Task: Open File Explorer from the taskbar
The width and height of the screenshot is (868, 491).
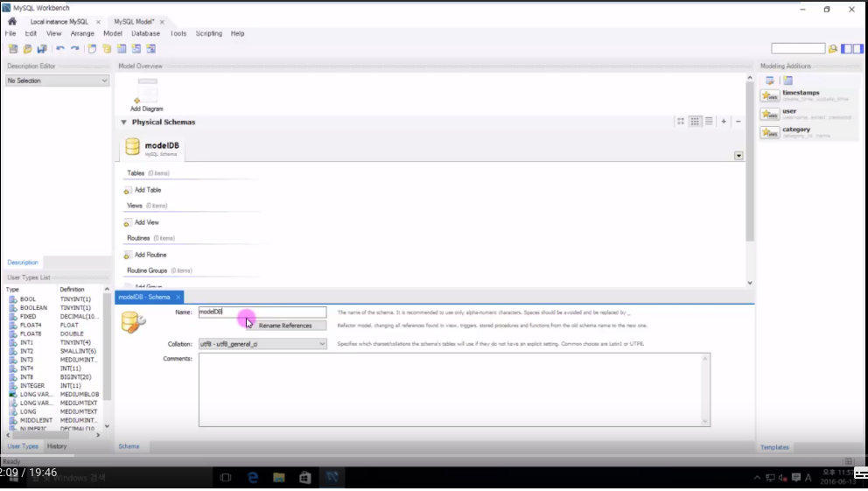Action: tap(279, 478)
